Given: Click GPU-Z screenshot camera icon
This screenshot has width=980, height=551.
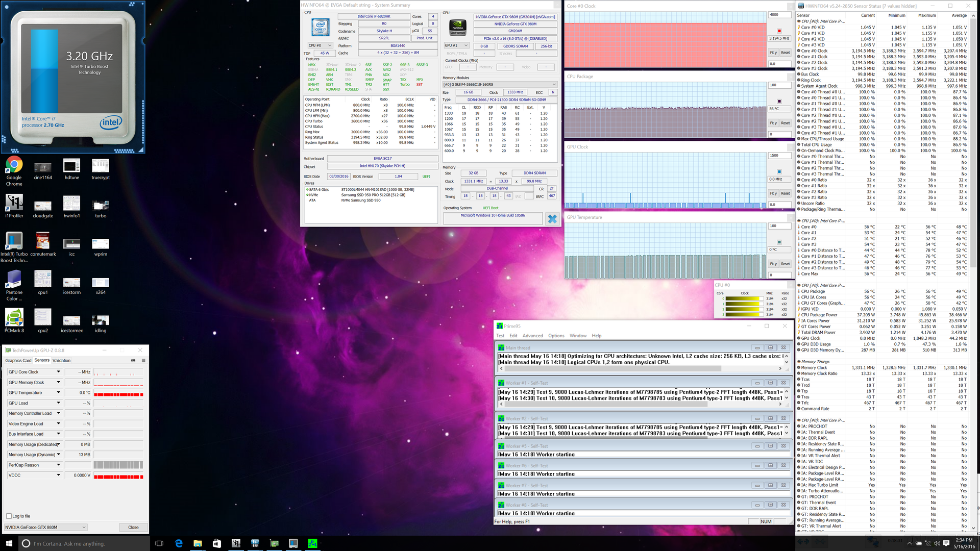Looking at the screenshot, I should click(x=133, y=360).
